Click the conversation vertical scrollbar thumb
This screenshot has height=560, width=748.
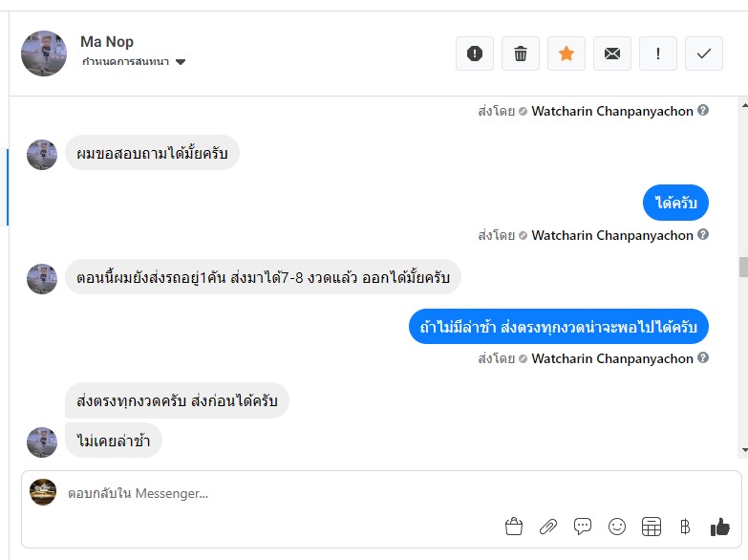tap(742, 266)
